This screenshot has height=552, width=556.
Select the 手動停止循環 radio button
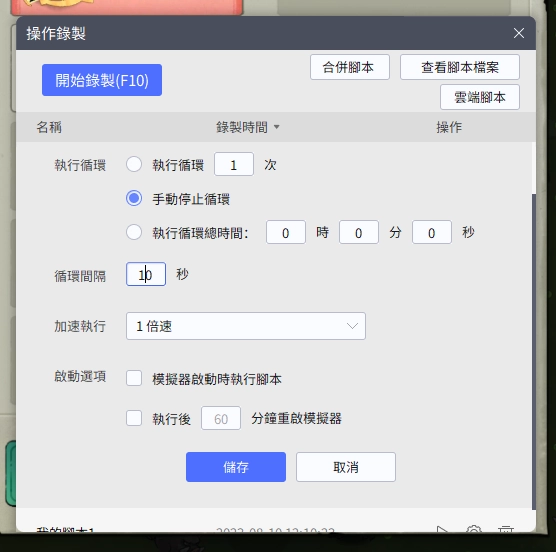click(134, 198)
